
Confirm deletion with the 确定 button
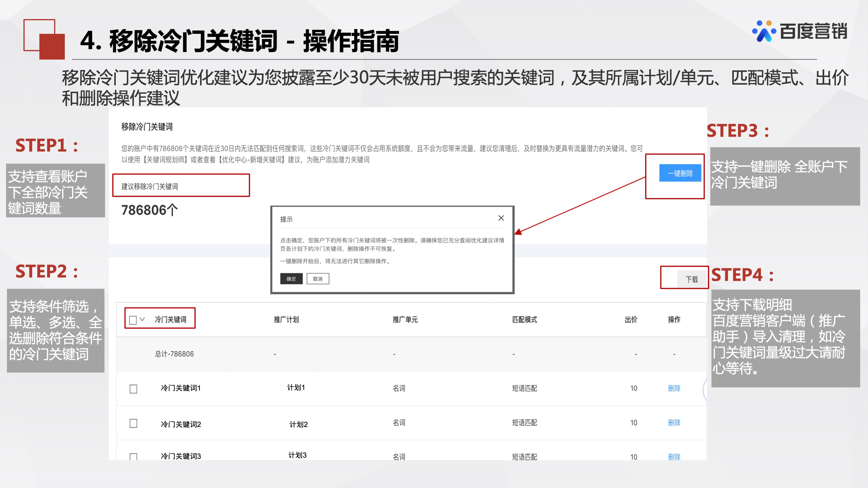click(291, 279)
